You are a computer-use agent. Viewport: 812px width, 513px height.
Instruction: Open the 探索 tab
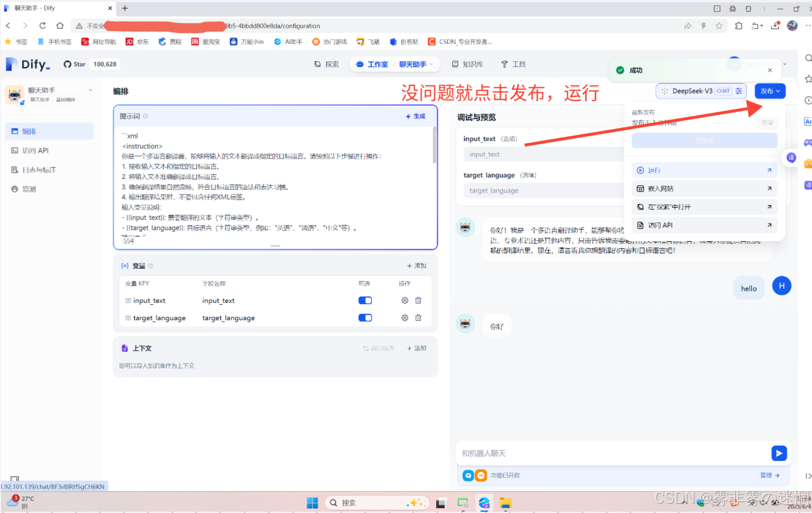coord(327,64)
